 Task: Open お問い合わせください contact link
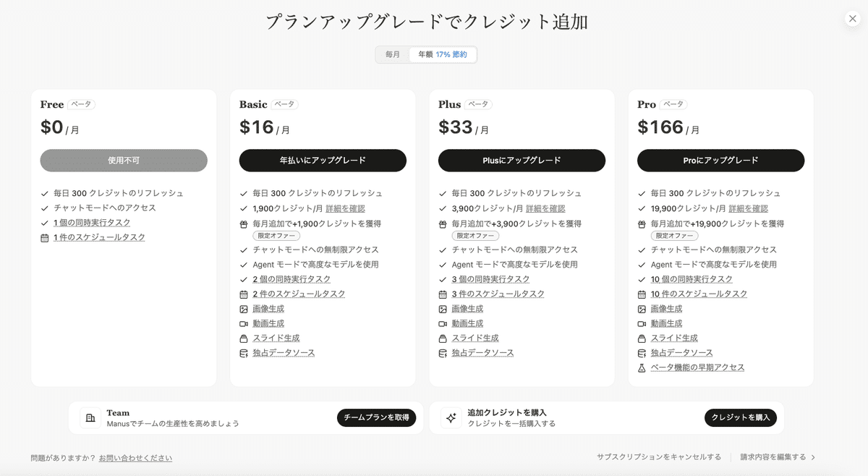coord(135,458)
